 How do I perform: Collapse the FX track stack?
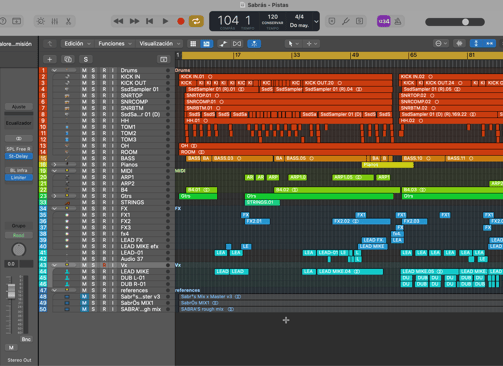(x=54, y=209)
